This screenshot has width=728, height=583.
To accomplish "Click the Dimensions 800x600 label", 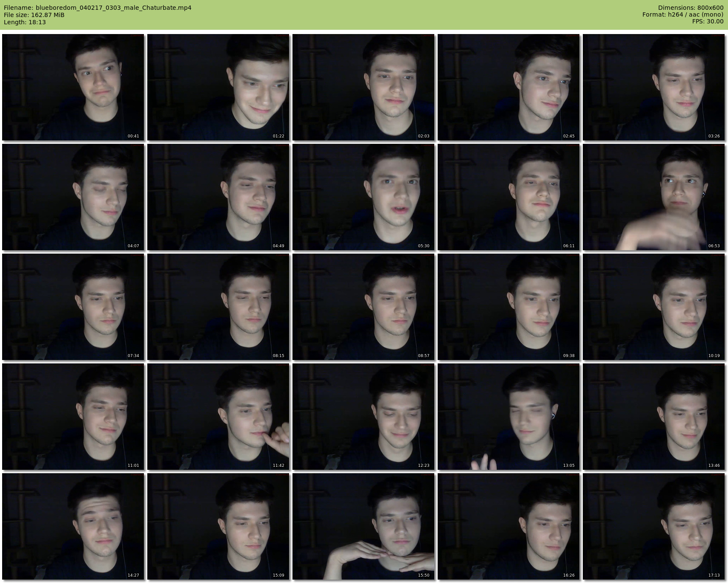I will (691, 8).
